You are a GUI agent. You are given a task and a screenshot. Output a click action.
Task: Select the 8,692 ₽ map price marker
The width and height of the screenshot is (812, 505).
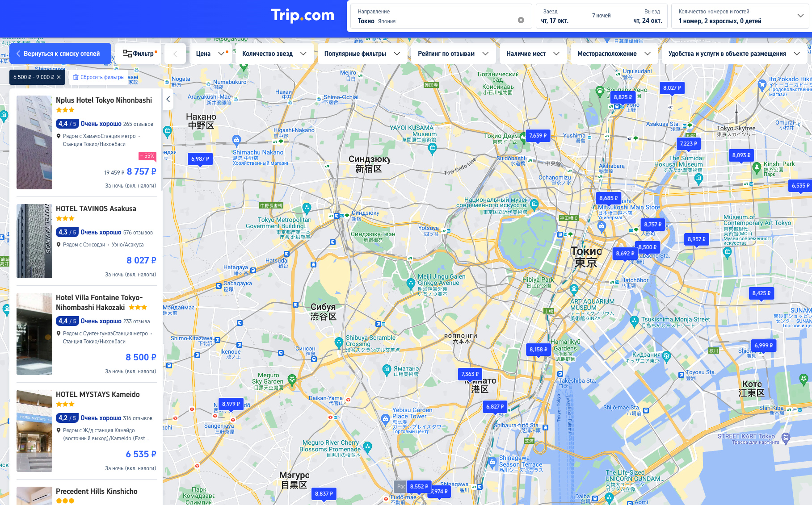click(x=625, y=254)
